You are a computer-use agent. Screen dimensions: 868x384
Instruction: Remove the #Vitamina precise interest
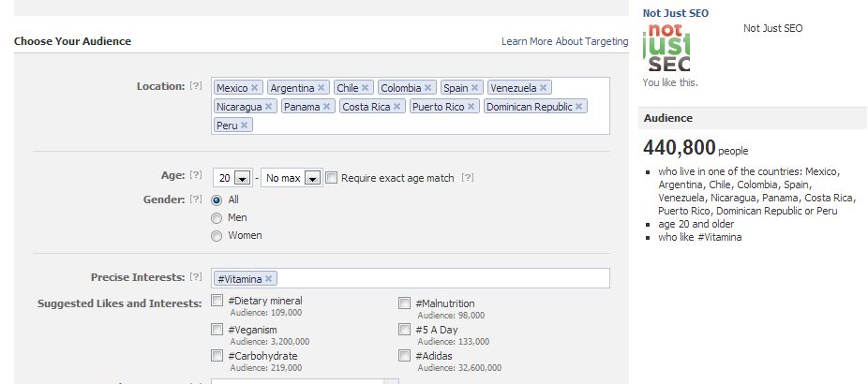(269, 279)
